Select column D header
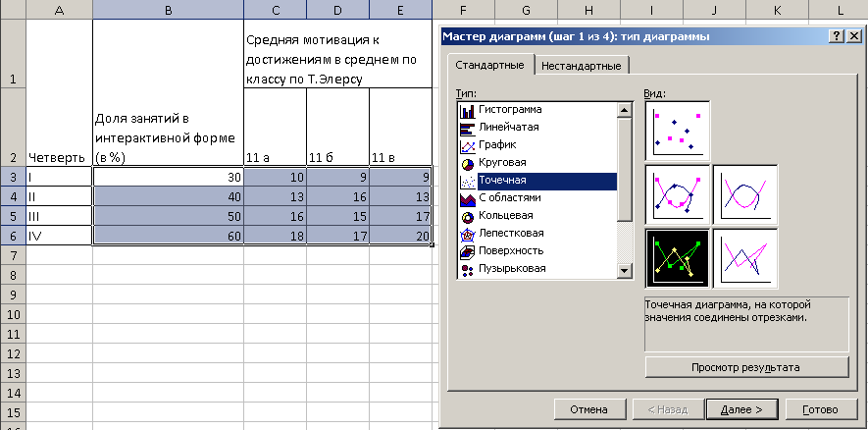The image size is (868, 430). (x=337, y=10)
